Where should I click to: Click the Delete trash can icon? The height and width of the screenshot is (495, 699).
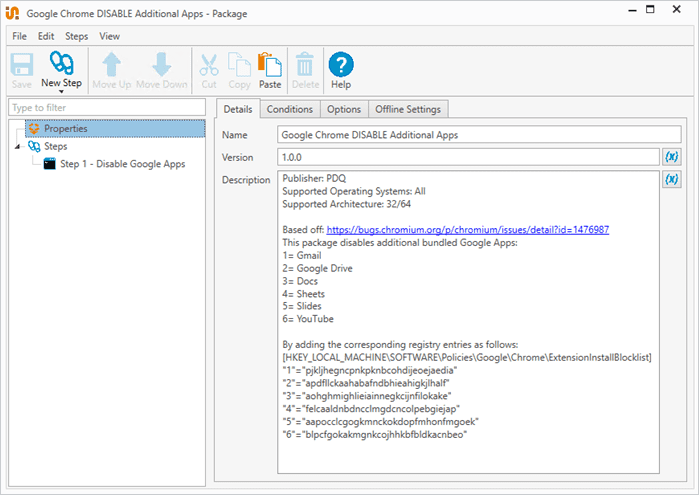[305, 65]
